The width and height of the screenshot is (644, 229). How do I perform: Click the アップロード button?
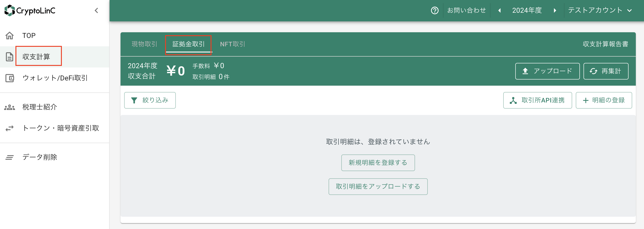point(547,71)
